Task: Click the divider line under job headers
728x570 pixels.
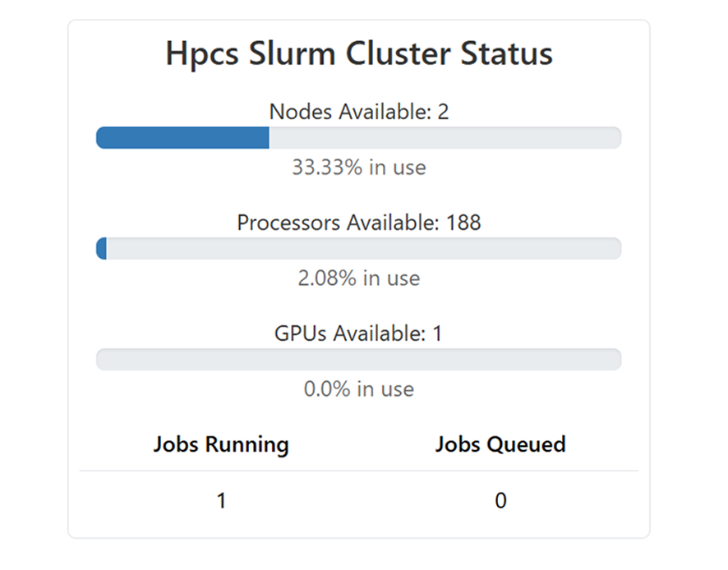Action: (x=359, y=471)
